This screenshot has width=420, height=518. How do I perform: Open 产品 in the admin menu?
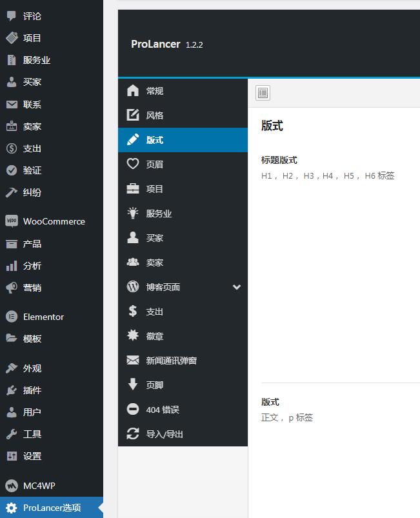point(52,244)
